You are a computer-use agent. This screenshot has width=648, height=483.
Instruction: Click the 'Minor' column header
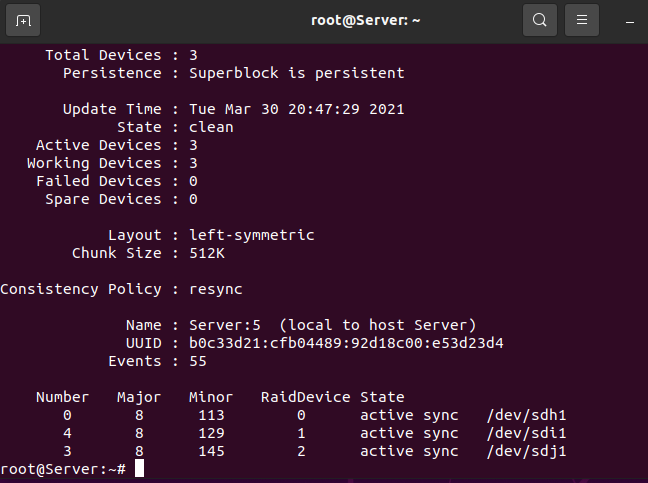[x=211, y=397]
